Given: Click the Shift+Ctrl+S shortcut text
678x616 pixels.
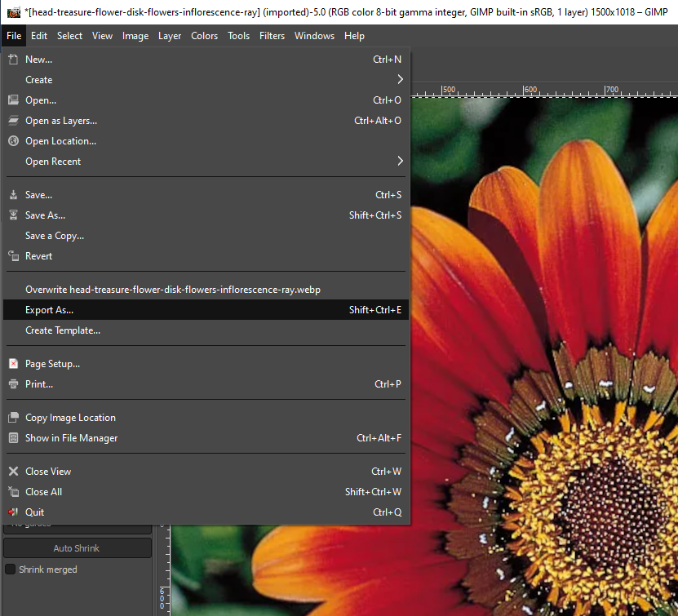Looking at the screenshot, I should click(x=374, y=215).
